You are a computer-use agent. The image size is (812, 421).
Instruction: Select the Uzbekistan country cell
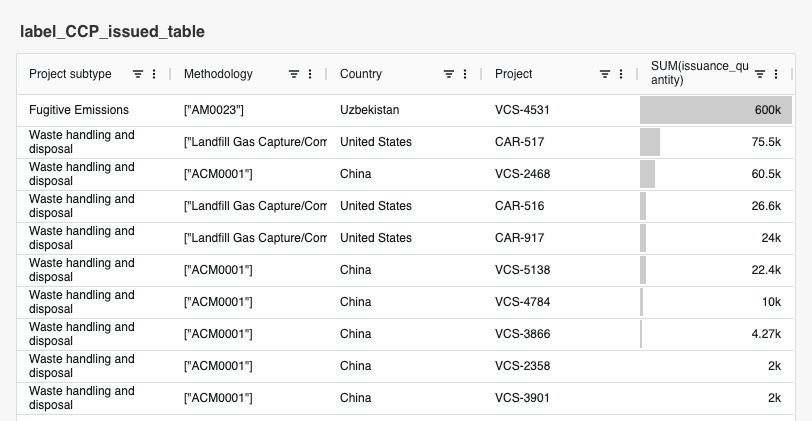369,110
